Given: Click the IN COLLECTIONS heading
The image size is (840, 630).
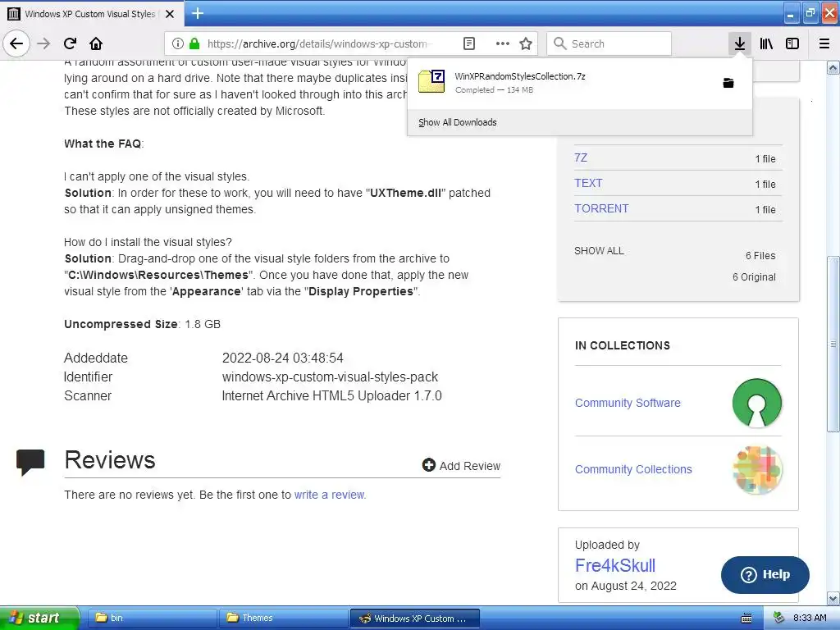Looking at the screenshot, I should (x=623, y=345).
